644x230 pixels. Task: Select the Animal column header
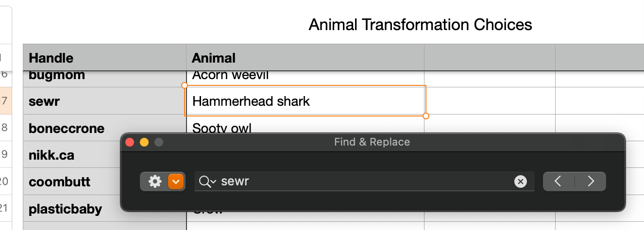[305, 58]
